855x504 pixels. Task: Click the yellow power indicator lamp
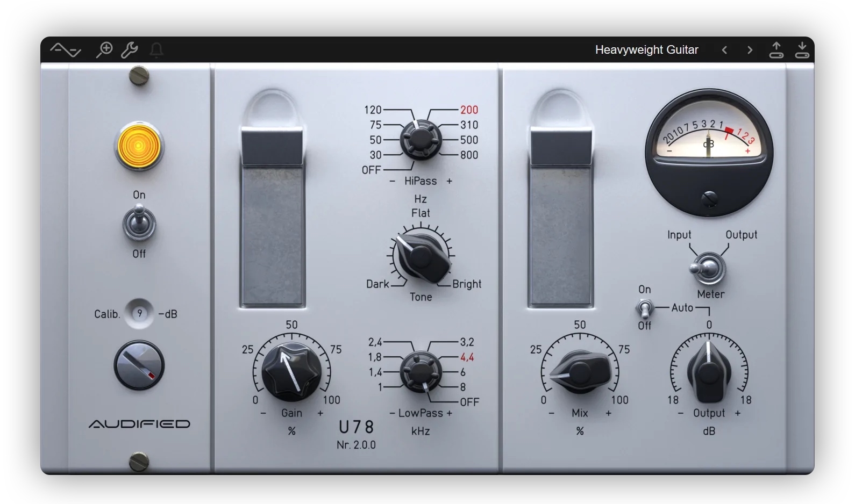coord(139,146)
